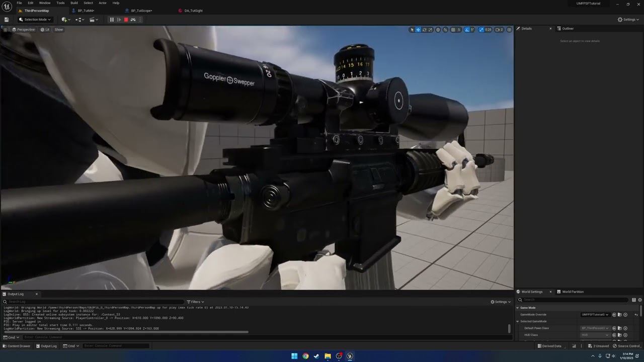Viewport: 644px width, 362px height.
Task: Select the scale gizmo tool
Action: 430,30
